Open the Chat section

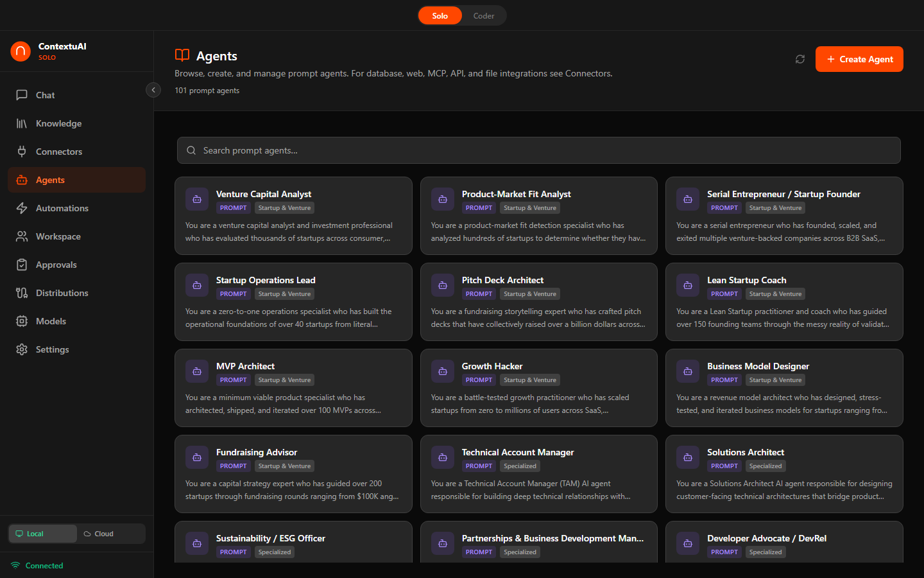click(77, 95)
